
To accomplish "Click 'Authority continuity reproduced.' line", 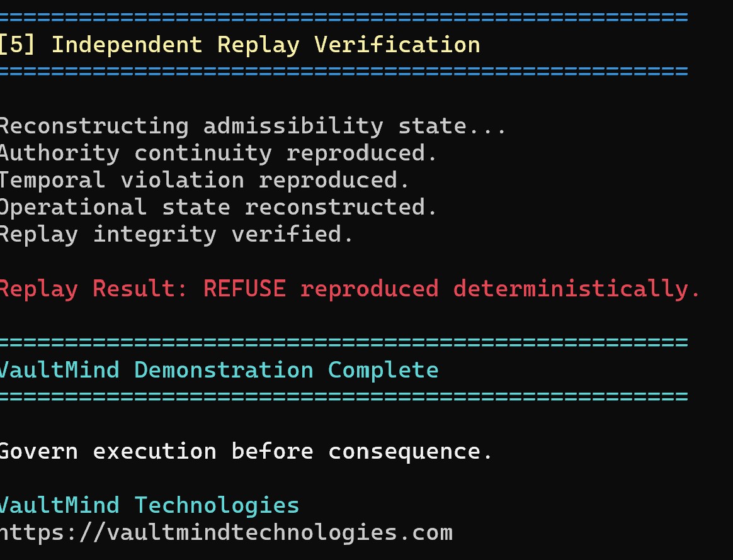I will pos(219,153).
